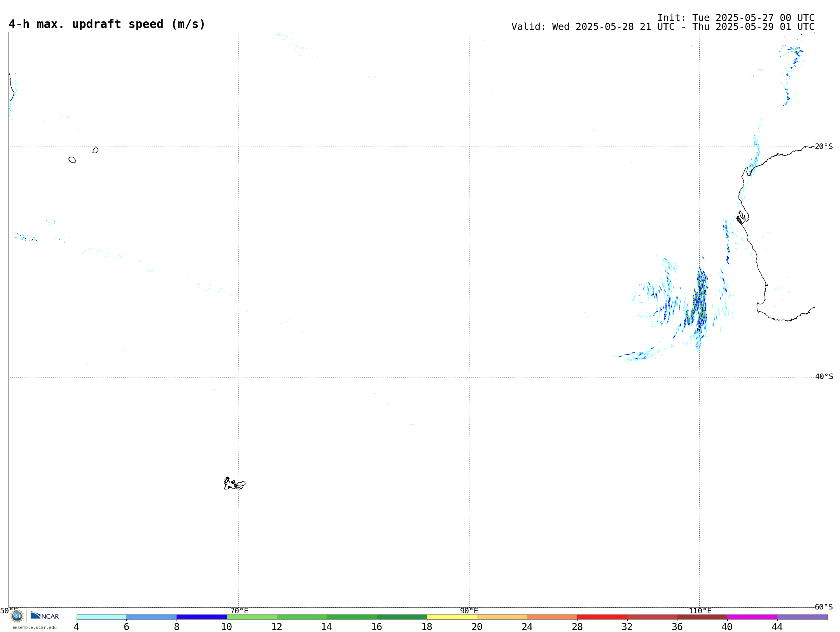Select the Init: Tue 2025-05-27 00 UTC text
Viewport: 840px width, 632px height.
[x=736, y=18]
